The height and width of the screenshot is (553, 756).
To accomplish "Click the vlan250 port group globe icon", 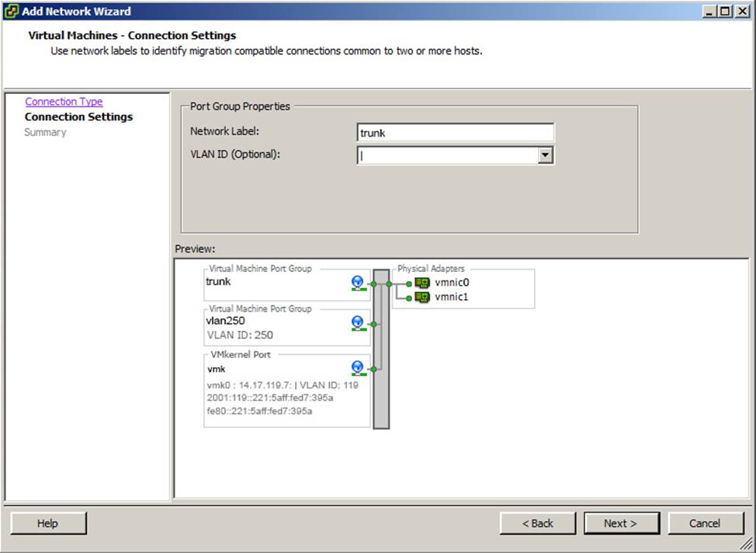I will [357, 323].
